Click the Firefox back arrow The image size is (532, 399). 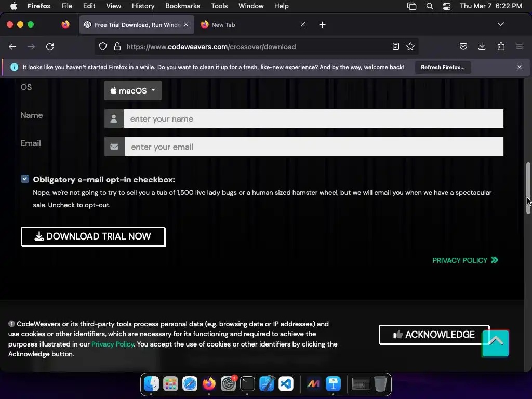(12, 46)
